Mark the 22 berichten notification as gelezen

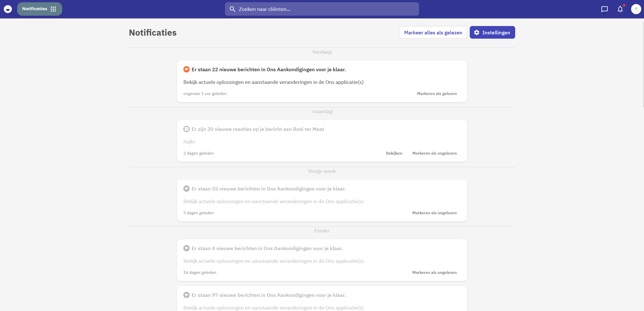437,93
